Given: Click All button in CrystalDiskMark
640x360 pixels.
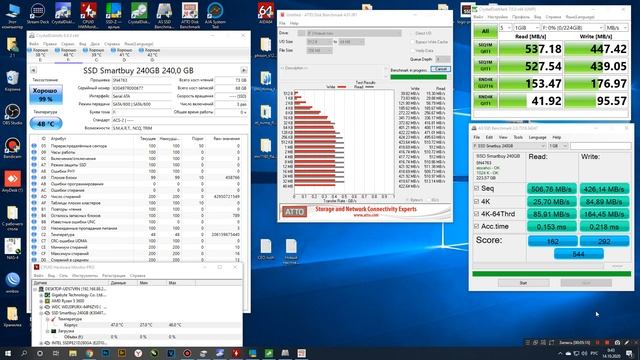Looking at the screenshot, I should click(485, 31).
